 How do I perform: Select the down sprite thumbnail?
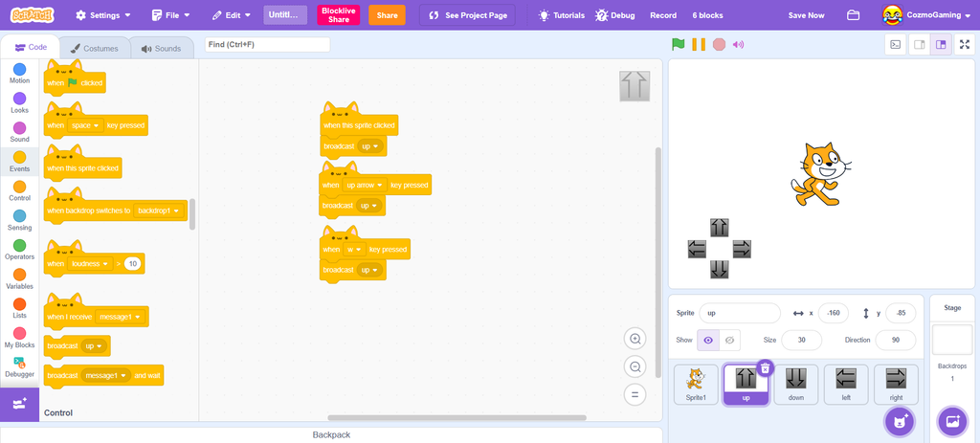coord(795,385)
